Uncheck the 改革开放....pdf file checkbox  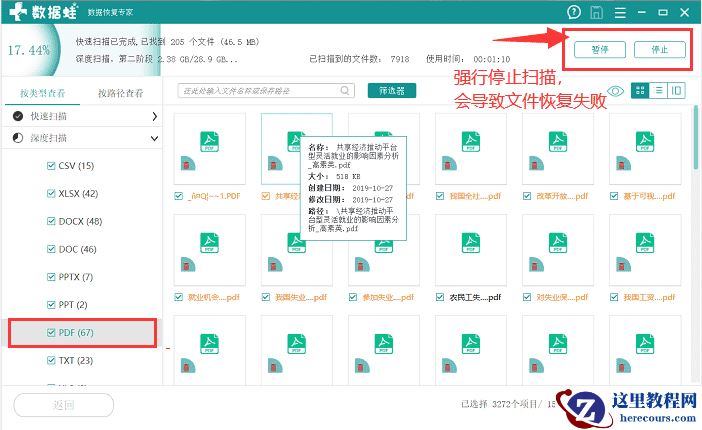click(527, 196)
